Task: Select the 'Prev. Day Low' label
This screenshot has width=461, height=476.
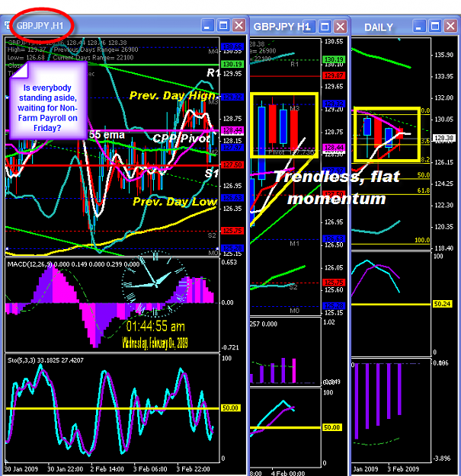Action: 175,201
